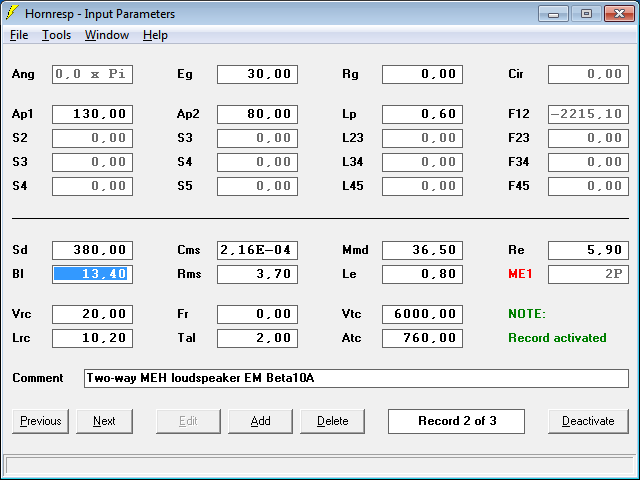Click the Comment text field
Viewport: 640px width, 480px height.
coord(357,378)
